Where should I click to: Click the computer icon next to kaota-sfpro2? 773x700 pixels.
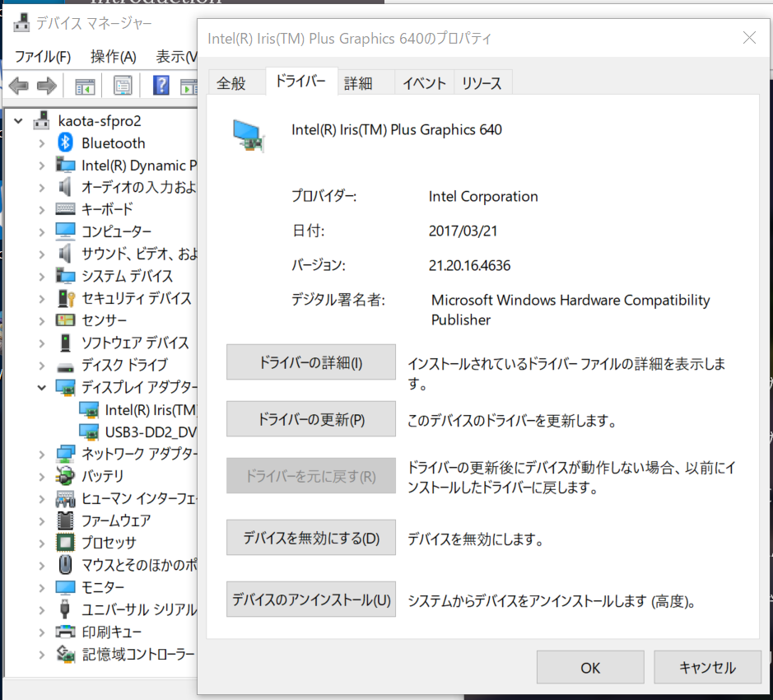point(41,120)
